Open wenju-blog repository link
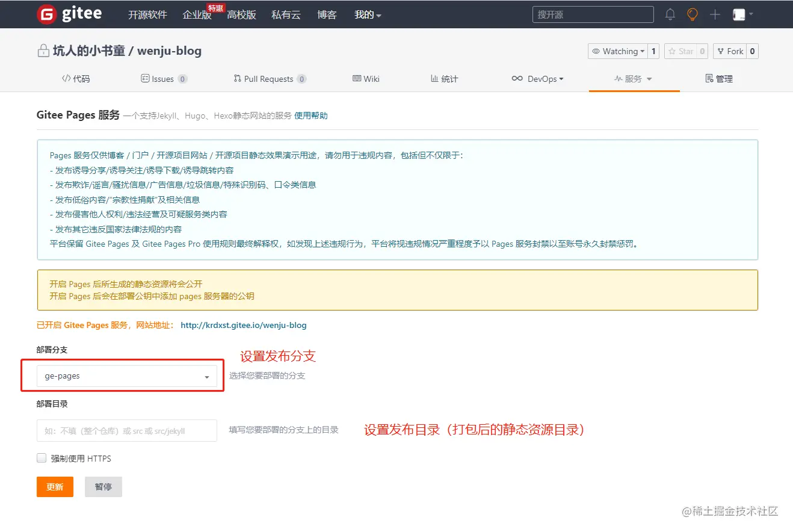 pos(169,51)
